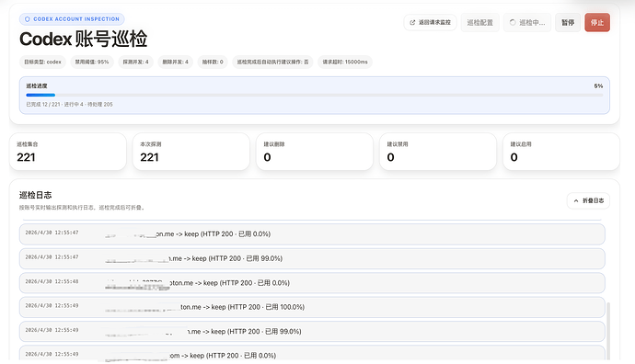
Task: Click the 建议删除 0 card
Action: [x=315, y=152]
